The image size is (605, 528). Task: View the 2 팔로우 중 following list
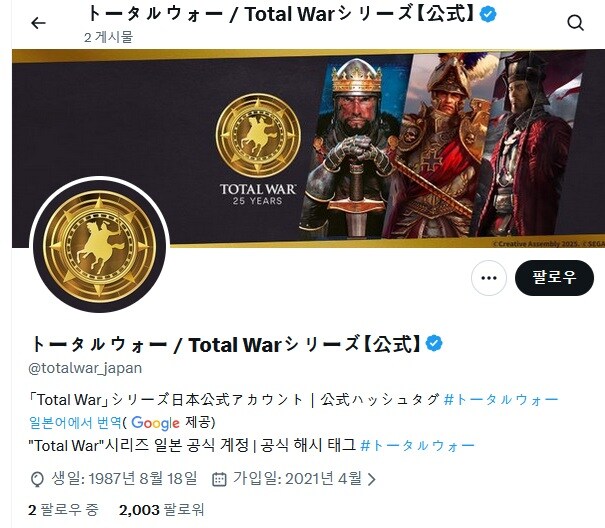[64, 510]
